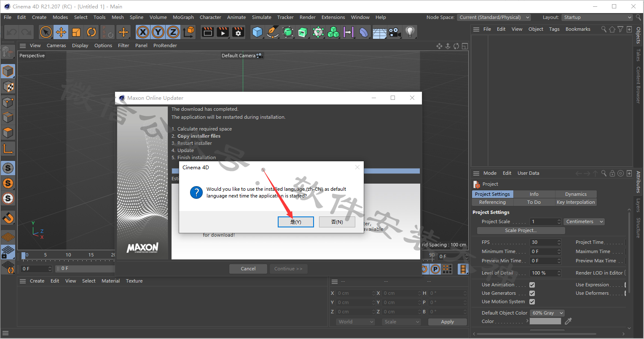Image resolution: width=644 pixels, height=339 pixels.
Task: Add a camera object
Action: click(394, 32)
